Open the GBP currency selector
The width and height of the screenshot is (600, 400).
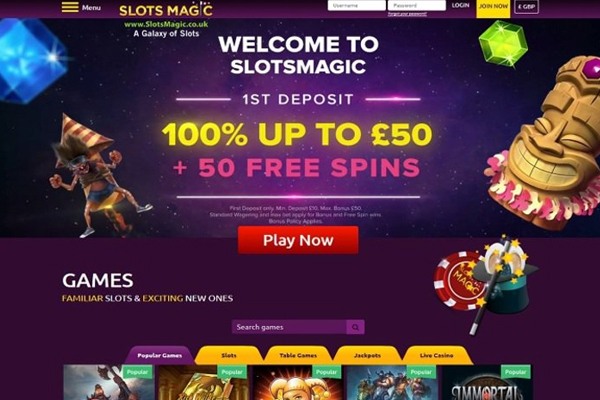pyautogui.click(x=526, y=7)
